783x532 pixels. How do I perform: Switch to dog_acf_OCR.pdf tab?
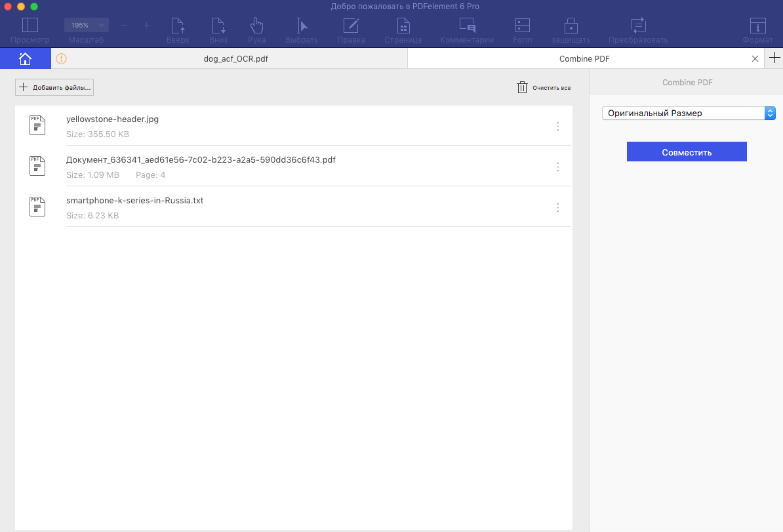point(235,58)
